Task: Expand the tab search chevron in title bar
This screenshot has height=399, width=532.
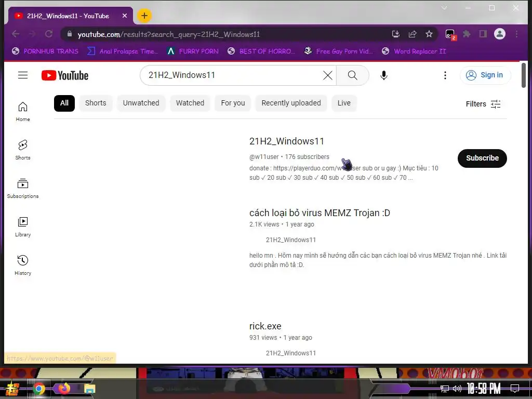Action: tap(444, 7)
